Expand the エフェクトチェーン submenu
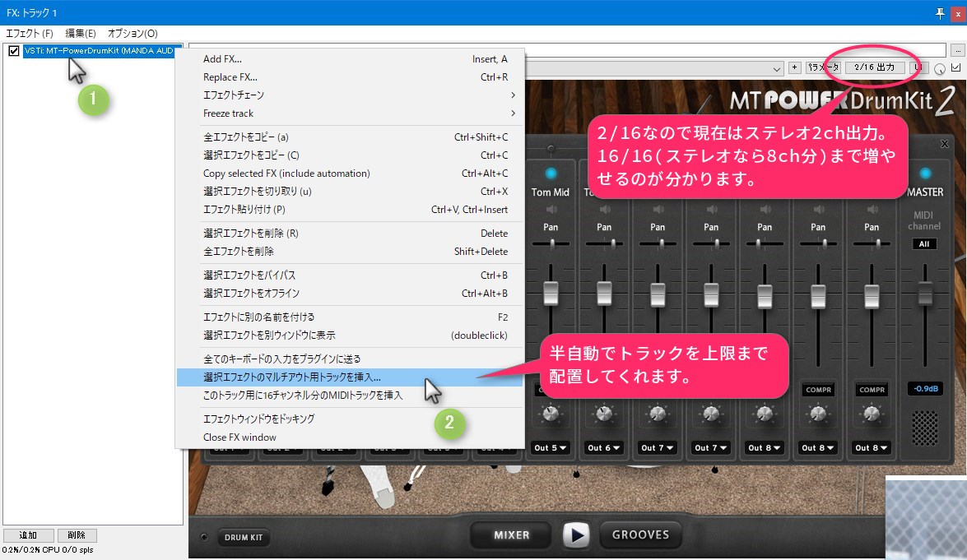This screenshot has height=560, width=967. click(x=351, y=95)
